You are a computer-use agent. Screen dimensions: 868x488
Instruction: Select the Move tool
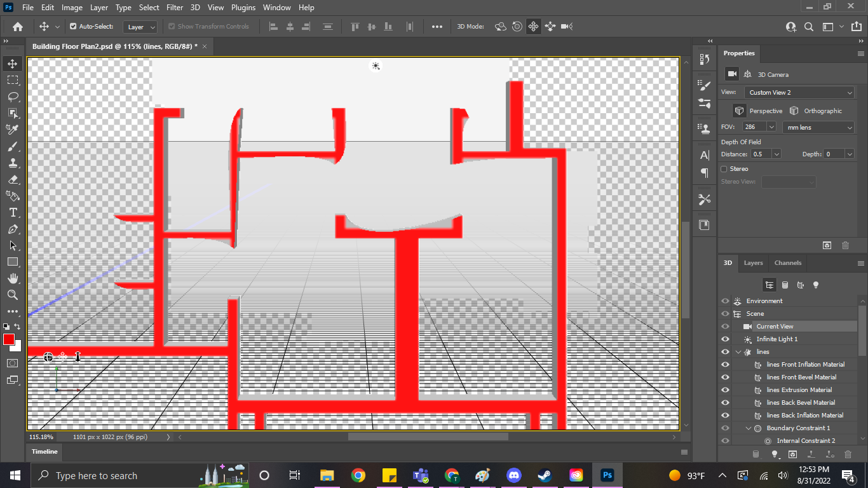[x=13, y=63]
